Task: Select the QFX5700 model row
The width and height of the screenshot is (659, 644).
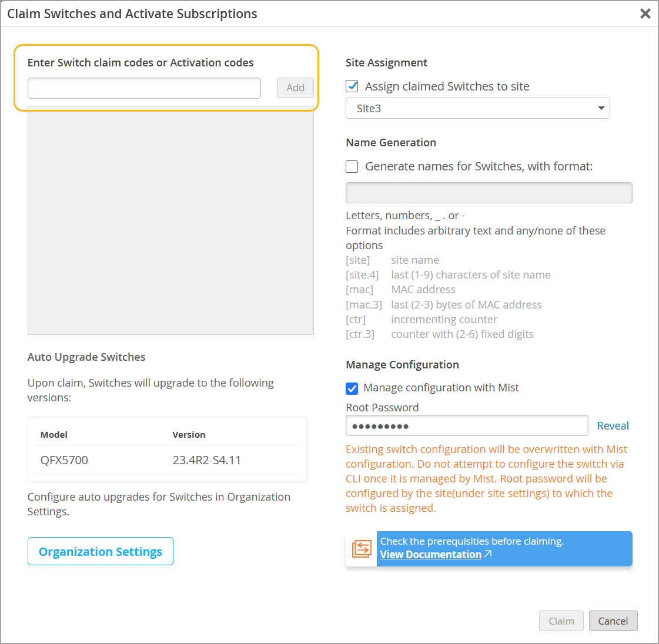Action: tap(167, 460)
